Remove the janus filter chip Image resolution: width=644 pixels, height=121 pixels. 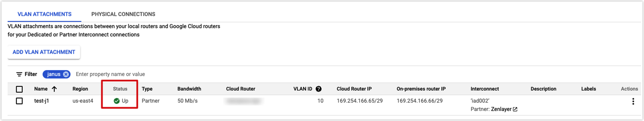(x=66, y=74)
